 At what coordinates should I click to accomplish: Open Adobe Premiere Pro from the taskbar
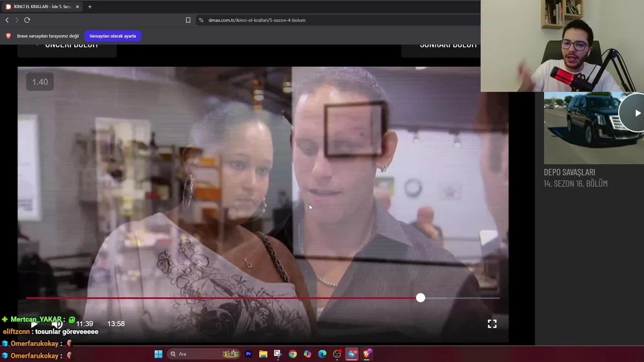[x=248, y=354]
